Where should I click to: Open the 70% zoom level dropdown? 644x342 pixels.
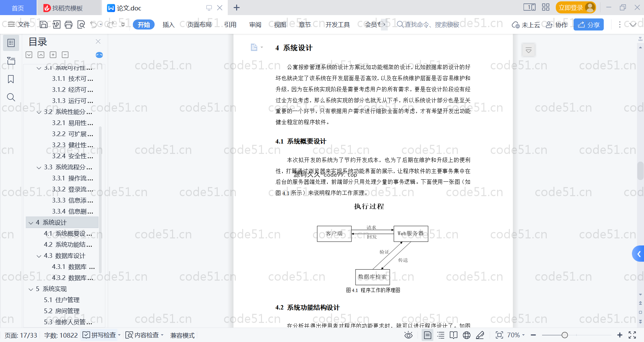(x=516, y=335)
